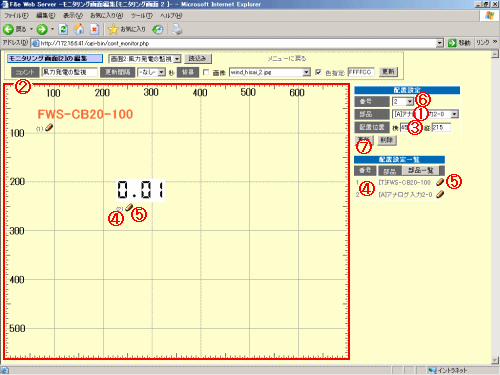Click the メニューに戻る link
Viewport: 500px width, 375px height.
[x=287, y=59]
